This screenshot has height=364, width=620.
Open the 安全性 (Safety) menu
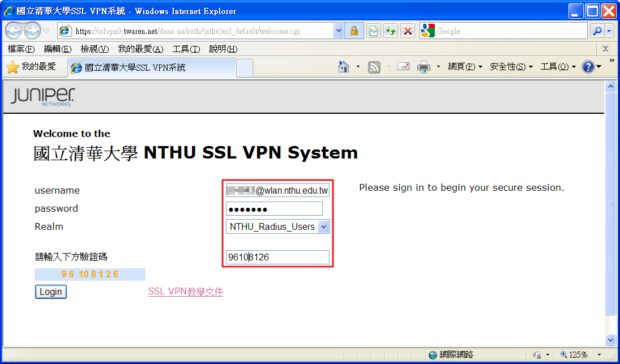[x=511, y=67]
